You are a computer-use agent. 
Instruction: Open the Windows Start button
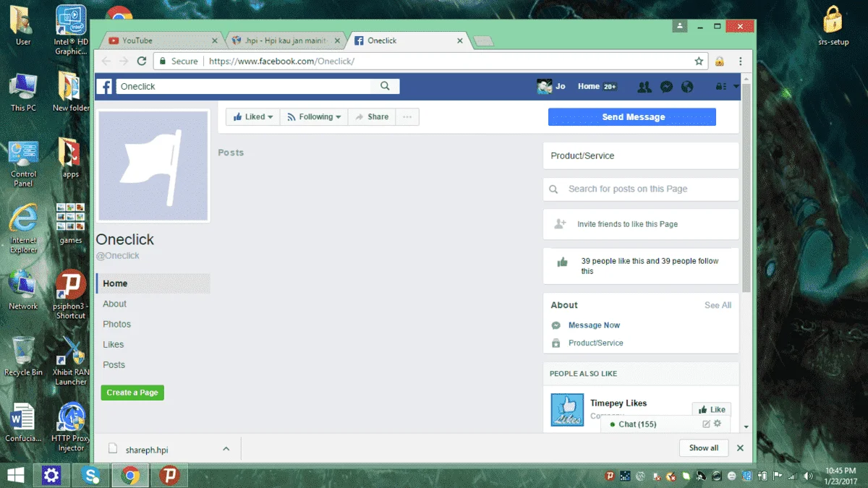tap(15, 475)
